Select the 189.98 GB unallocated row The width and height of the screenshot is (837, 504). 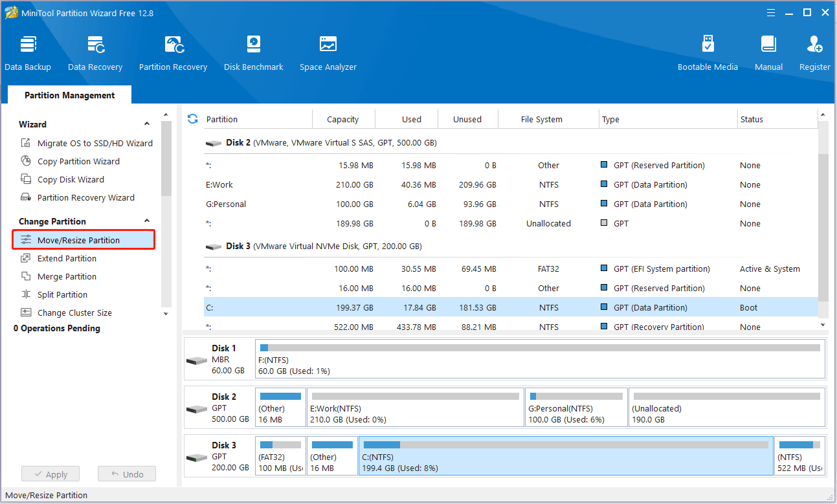pyautogui.click(x=511, y=223)
